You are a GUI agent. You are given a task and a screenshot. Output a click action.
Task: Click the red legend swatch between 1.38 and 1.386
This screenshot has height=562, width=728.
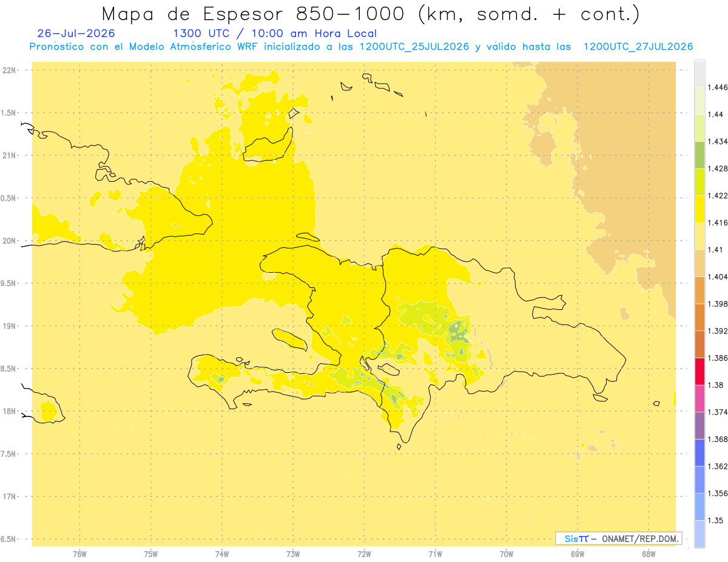(699, 372)
